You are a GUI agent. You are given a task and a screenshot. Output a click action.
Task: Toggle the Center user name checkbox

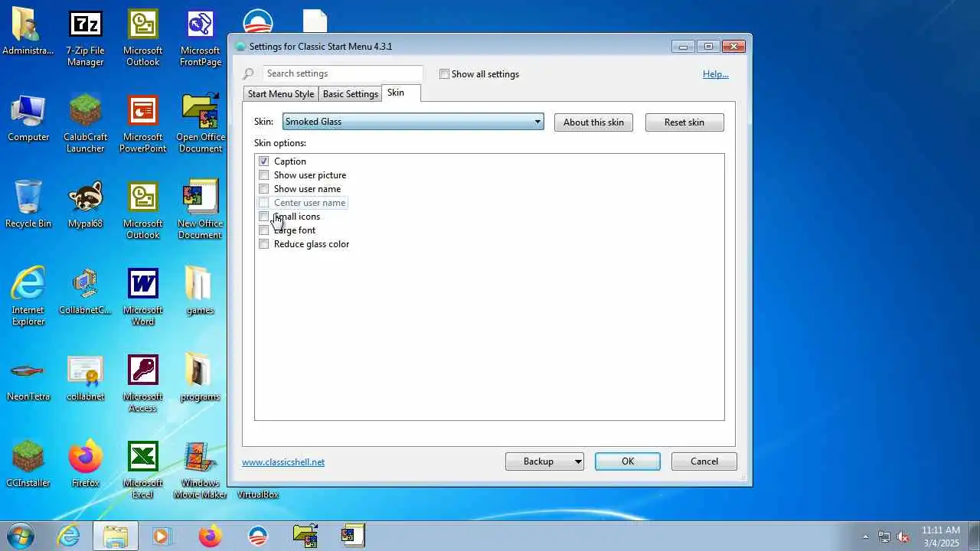(x=264, y=203)
